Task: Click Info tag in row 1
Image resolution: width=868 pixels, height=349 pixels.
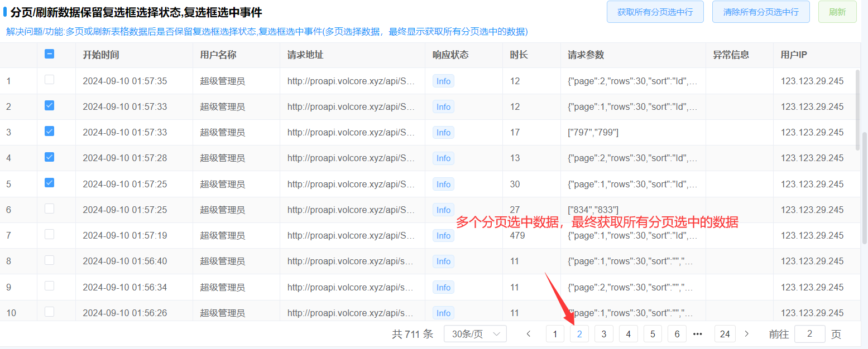Action: [x=443, y=81]
